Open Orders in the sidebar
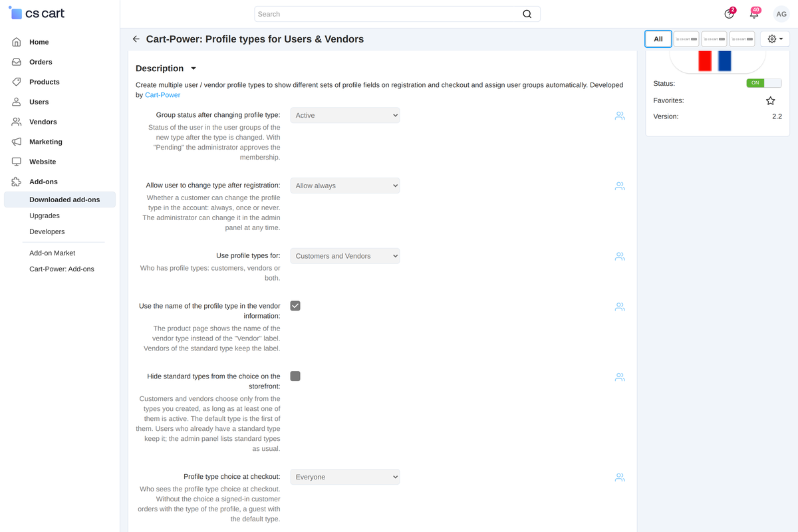 click(41, 62)
